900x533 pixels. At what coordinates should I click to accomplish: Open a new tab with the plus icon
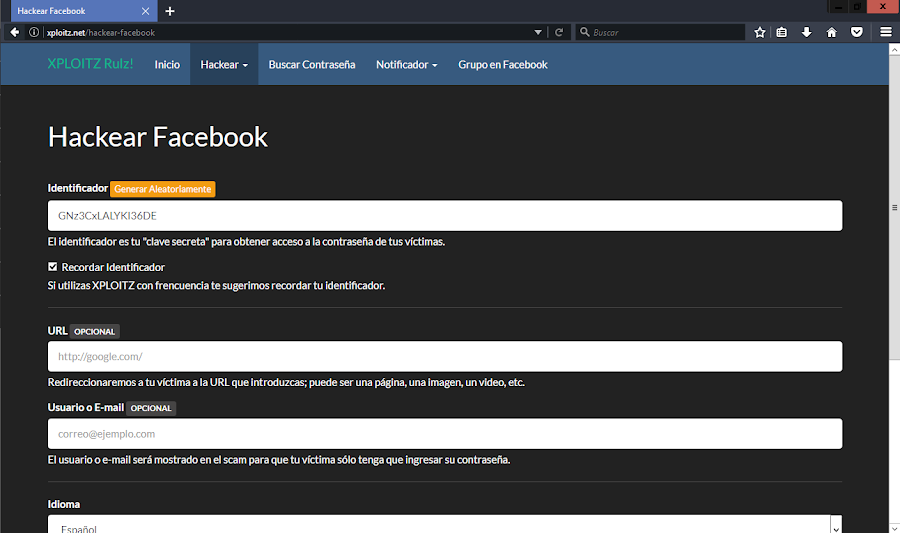click(170, 11)
